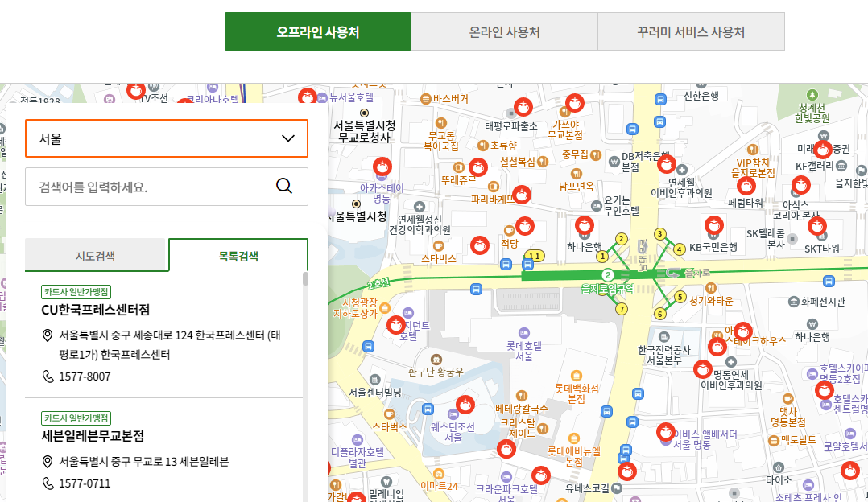Expand the 서울 region dropdown
This screenshot has width=868, height=502.
pyautogui.click(x=166, y=138)
